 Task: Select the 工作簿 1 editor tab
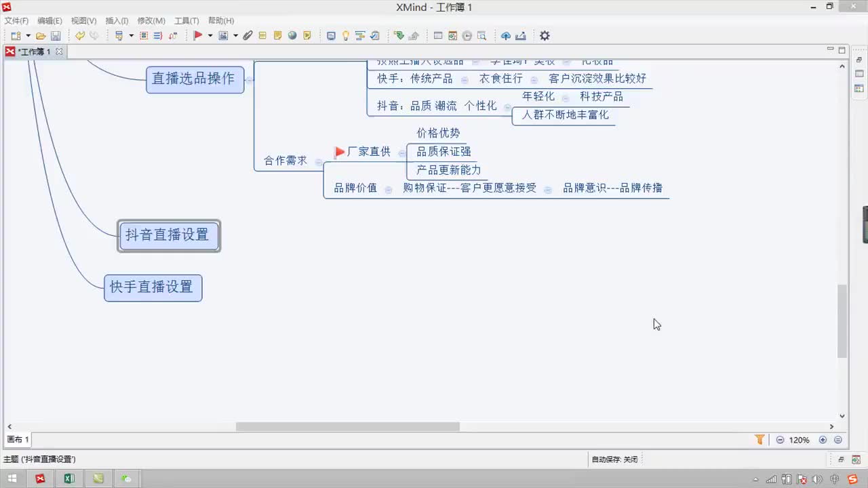[34, 52]
